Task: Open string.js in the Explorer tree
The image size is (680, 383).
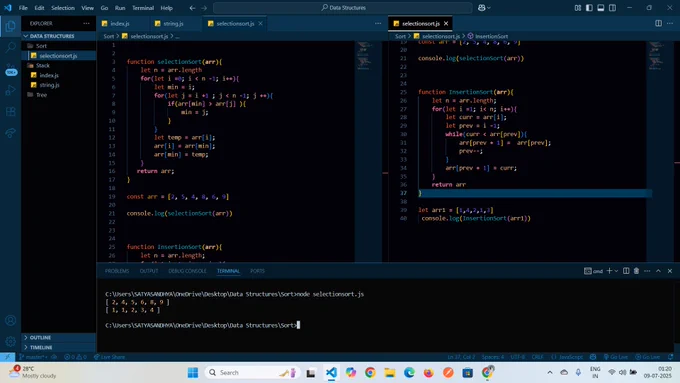Action: coord(49,85)
